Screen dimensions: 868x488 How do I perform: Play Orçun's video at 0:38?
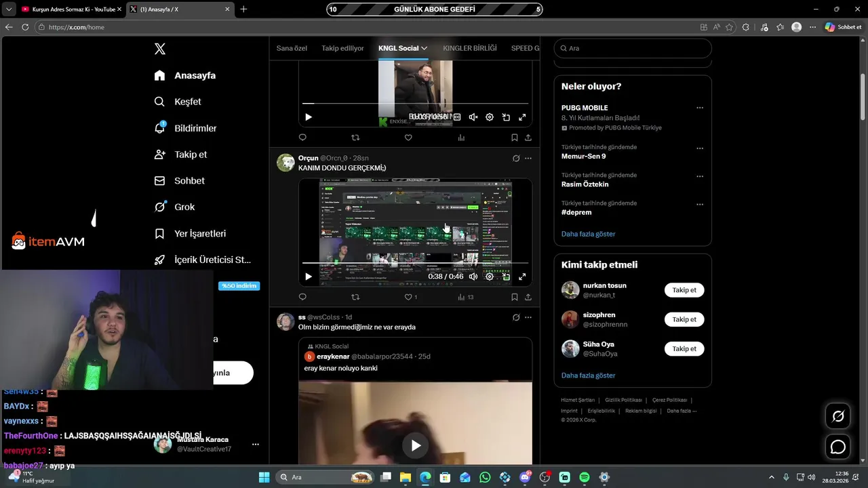[x=309, y=277]
